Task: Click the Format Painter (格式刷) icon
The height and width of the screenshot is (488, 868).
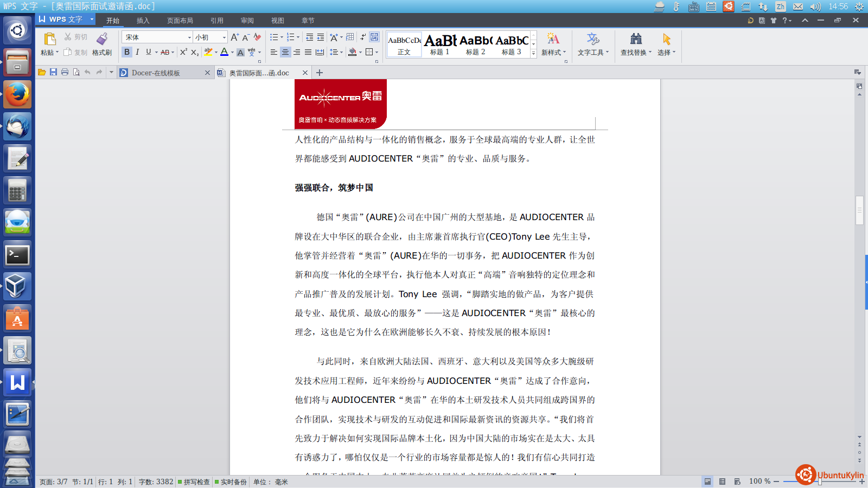Action: pos(101,39)
